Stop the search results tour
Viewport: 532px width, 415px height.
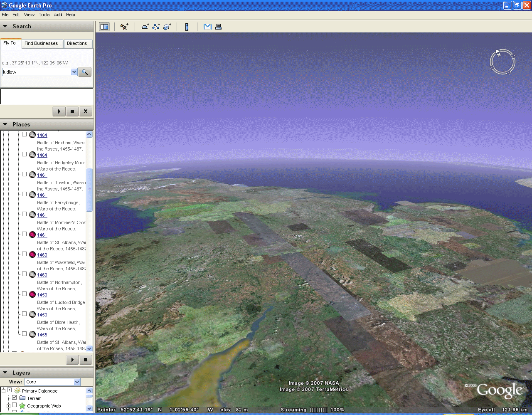pos(72,111)
